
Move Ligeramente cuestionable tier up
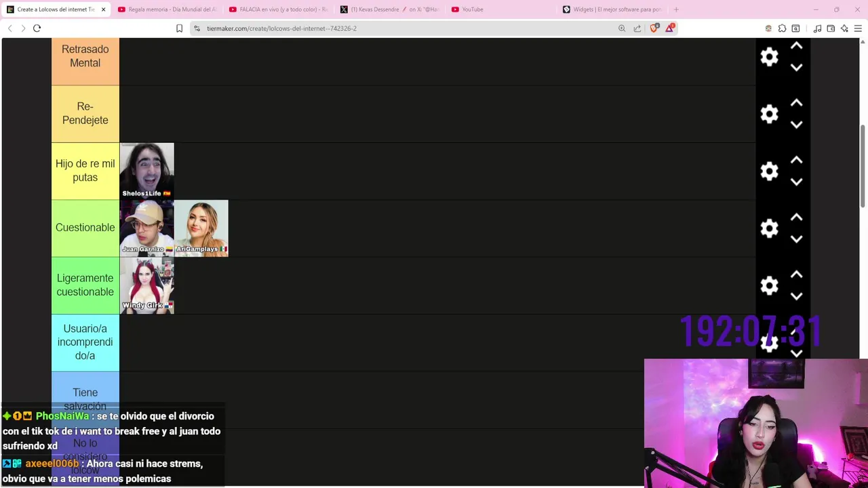pyautogui.click(x=797, y=274)
